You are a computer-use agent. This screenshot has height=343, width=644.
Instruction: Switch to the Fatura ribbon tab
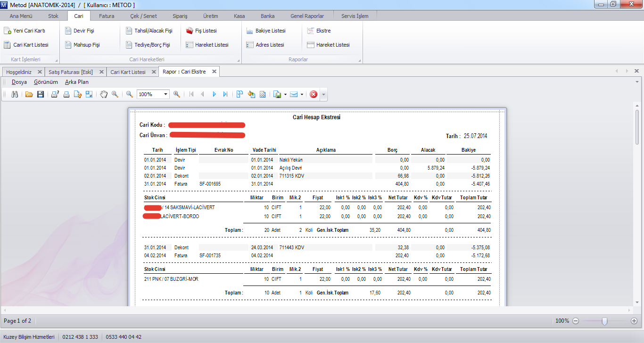(107, 16)
